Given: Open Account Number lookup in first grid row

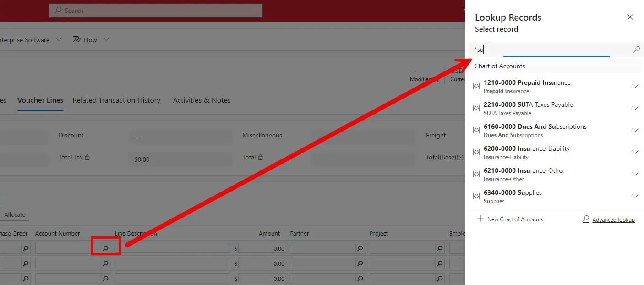Looking at the screenshot, I should pyautogui.click(x=105, y=248).
